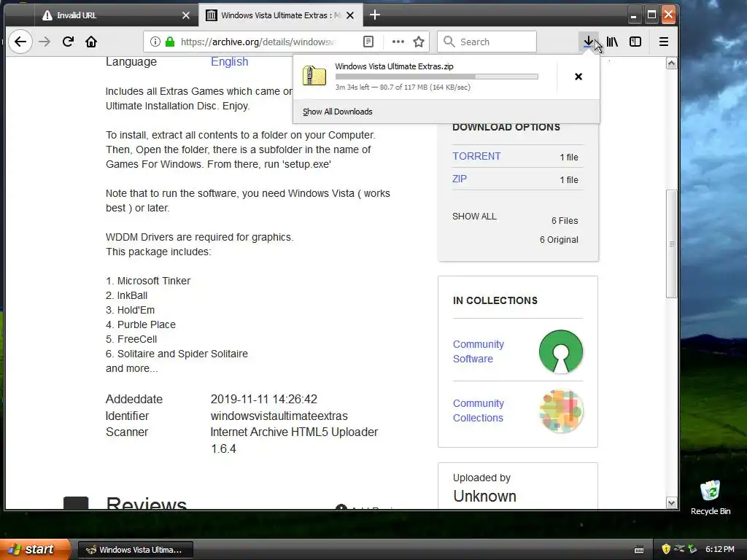The height and width of the screenshot is (560, 747).
Task: Click the SHOW ALL files link
Action: pos(474,216)
